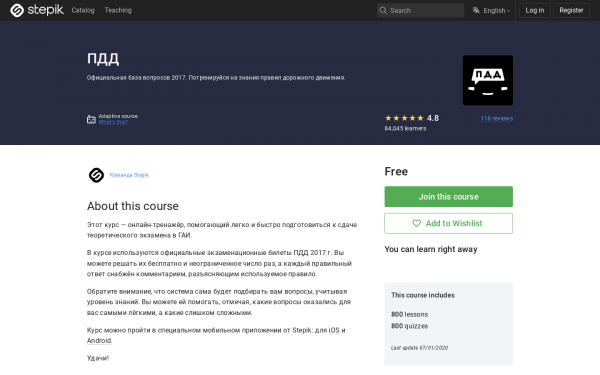The image size is (600, 375).
Task: Click the You can learn right away text
Action: point(431,249)
